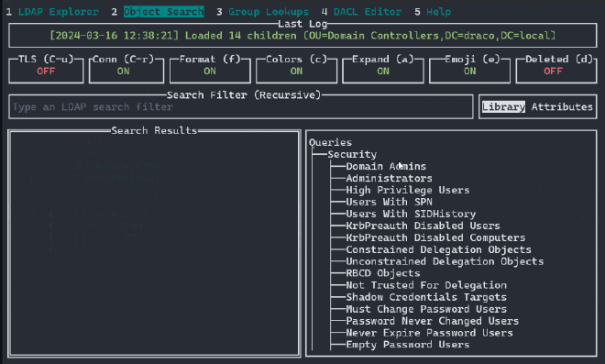Toggle the Emoji setting

point(469,69)
